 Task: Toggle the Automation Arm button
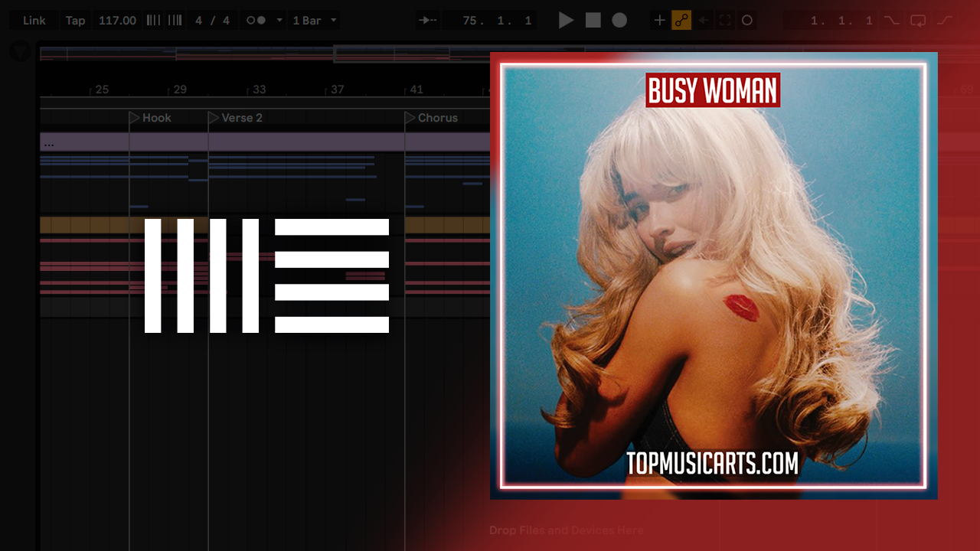(681, 21)
